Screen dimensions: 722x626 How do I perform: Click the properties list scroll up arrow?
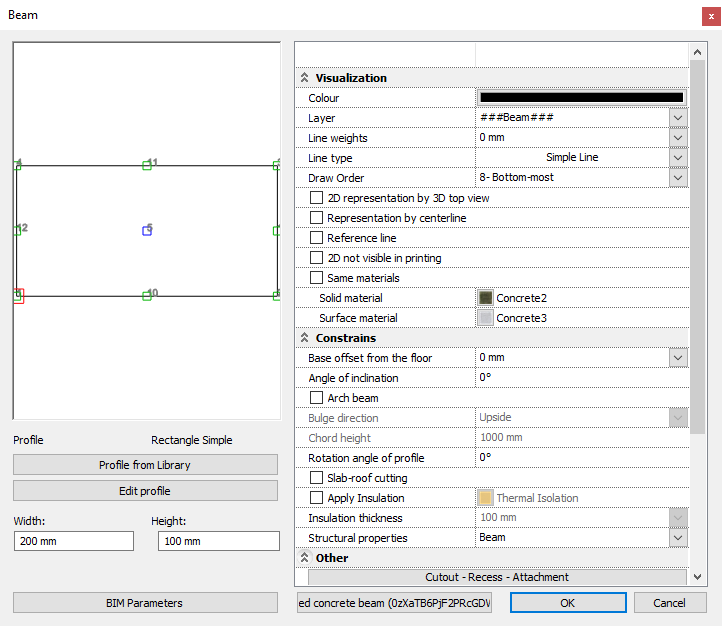click(698, 52)
